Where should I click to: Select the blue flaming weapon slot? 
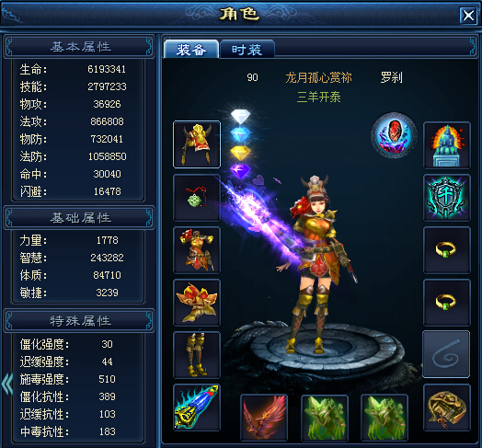tap(197, 408)
